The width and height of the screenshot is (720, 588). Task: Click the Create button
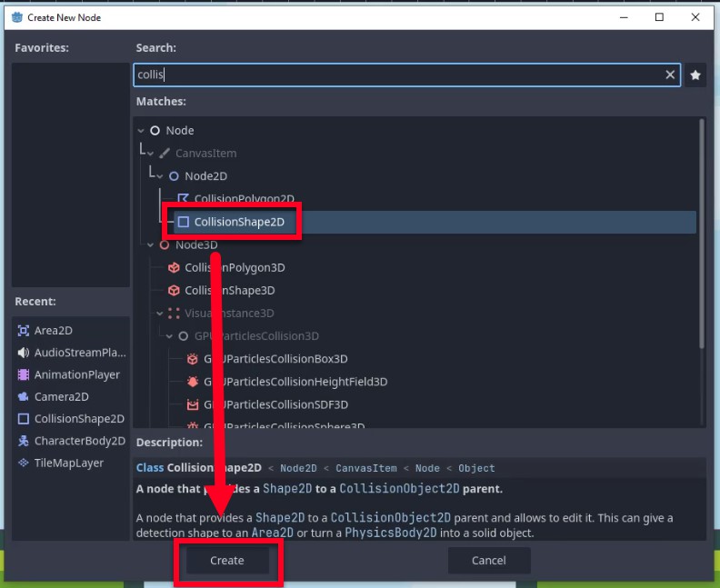point(227,561)
